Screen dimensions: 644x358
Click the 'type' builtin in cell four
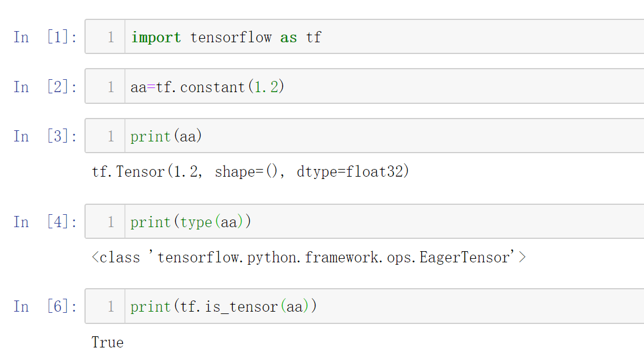196,222
